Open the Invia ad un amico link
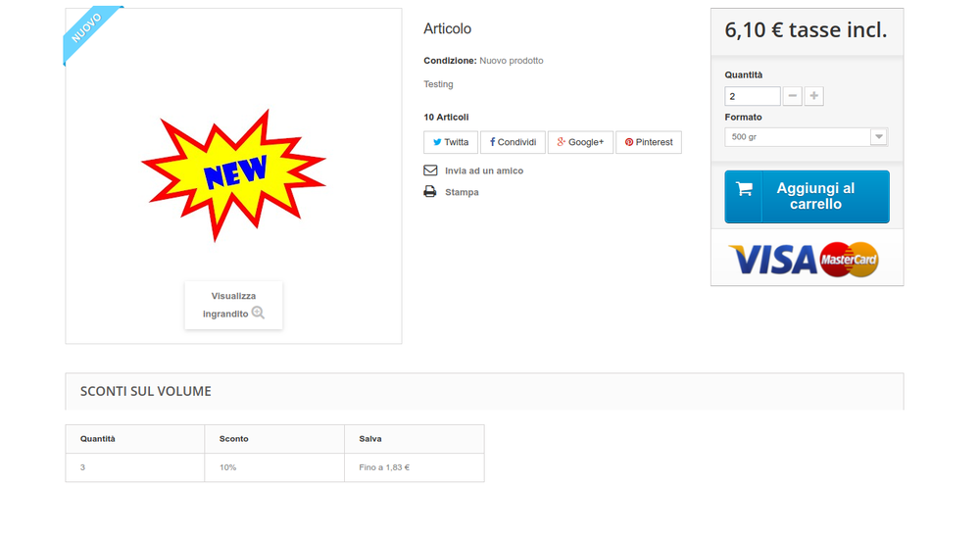The image size is (980, 536). coord(484,171)
